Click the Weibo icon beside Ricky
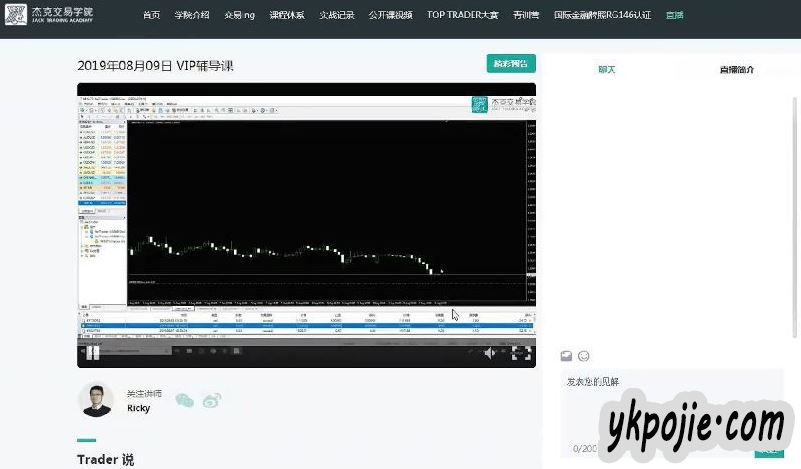The width and height of the screenshot is (801, 469). [x=212, y=400]
